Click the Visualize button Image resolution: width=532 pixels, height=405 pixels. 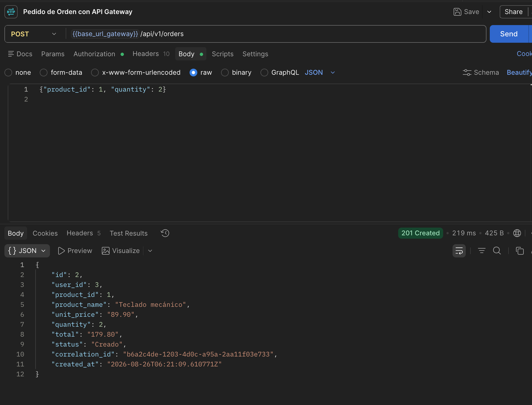pyautogui.click(x=121, y=251)
